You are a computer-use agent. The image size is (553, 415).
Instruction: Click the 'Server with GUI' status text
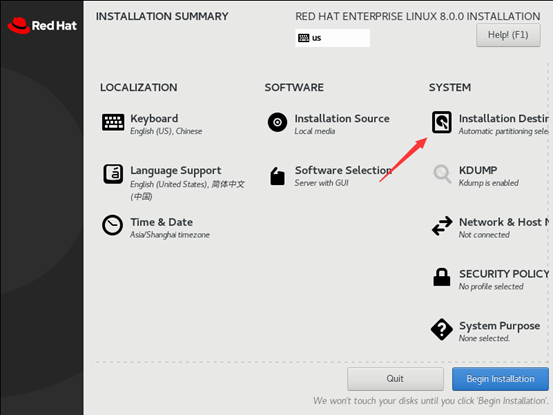(321, 183)
